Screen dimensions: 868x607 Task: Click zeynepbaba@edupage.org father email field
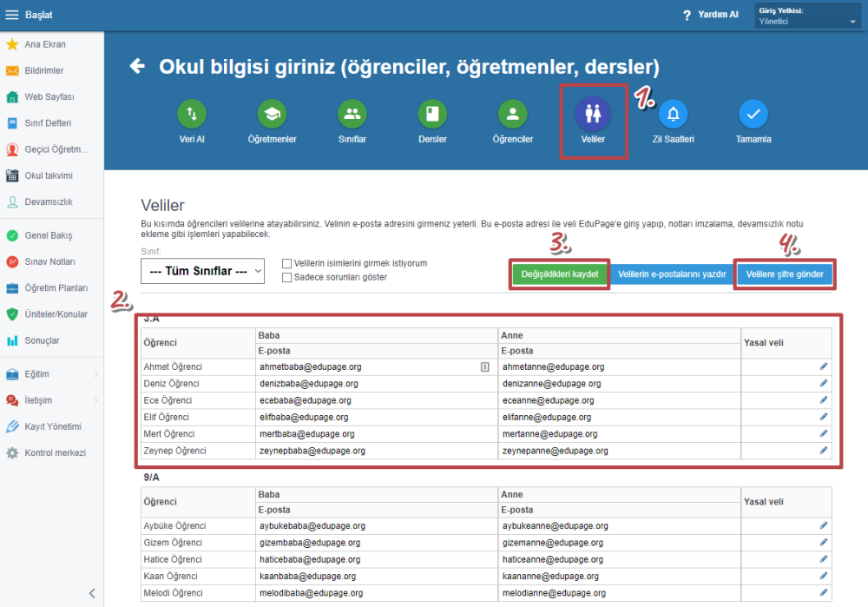pos(377,451)
